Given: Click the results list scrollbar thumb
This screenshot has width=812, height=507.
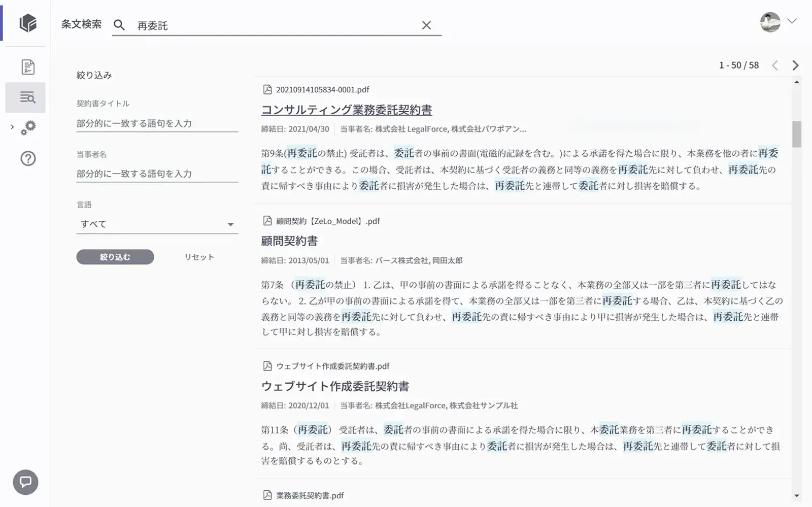Looking at the screenshot, I should point(796,134).
